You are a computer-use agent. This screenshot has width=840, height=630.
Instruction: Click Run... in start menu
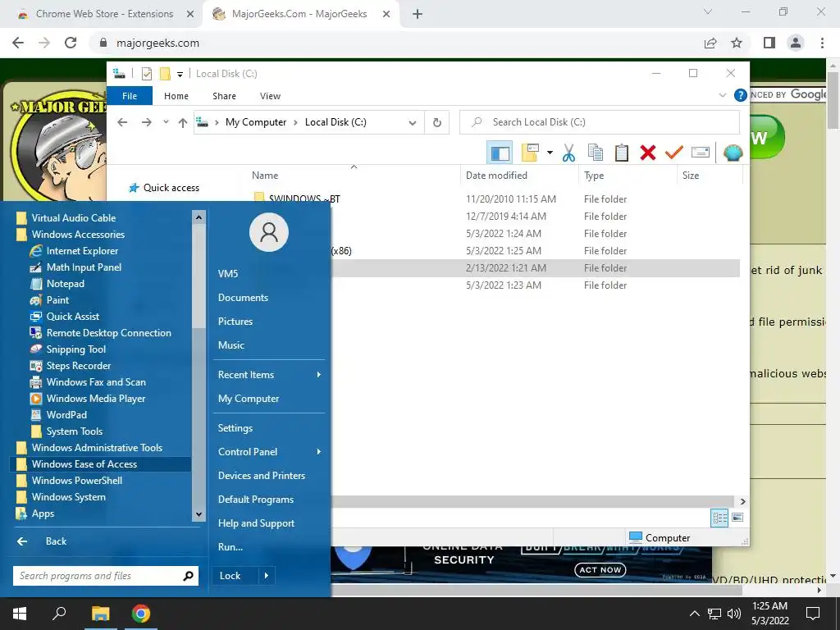pyautogui.click(x=231, y=547)
